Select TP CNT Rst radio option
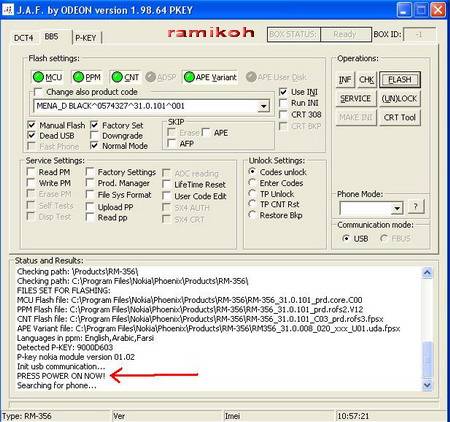This screenshot has width=450, height=422. pos(252,204)
